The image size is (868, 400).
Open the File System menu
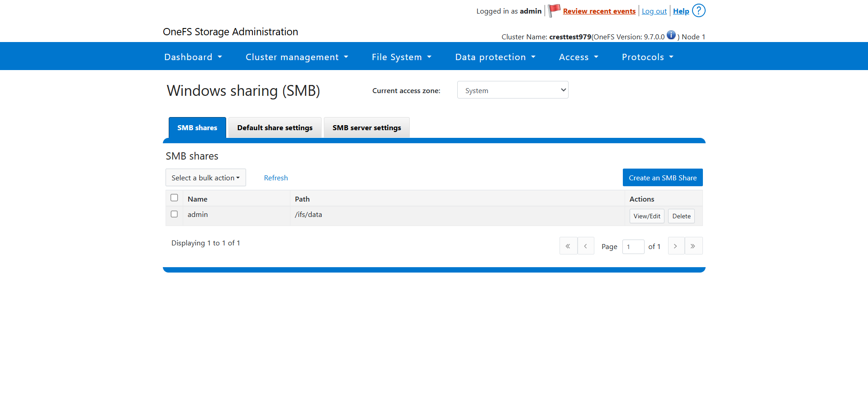(402, 57)
